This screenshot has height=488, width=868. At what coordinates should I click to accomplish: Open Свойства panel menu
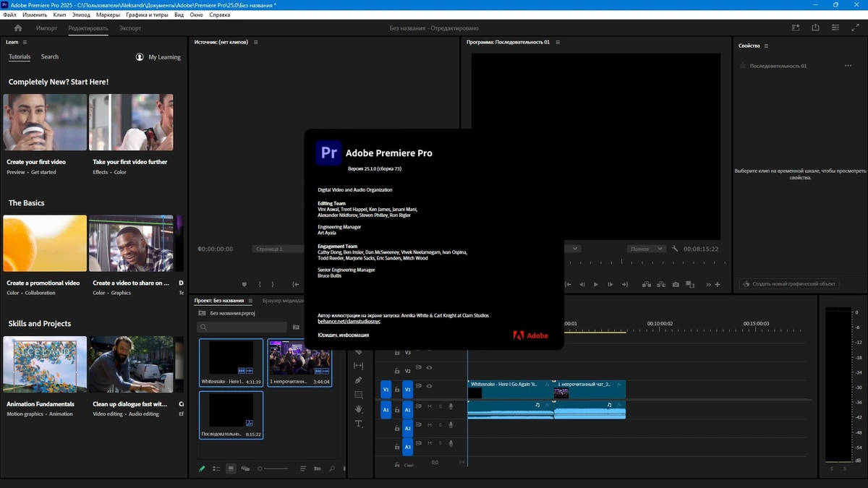(766, 46)
